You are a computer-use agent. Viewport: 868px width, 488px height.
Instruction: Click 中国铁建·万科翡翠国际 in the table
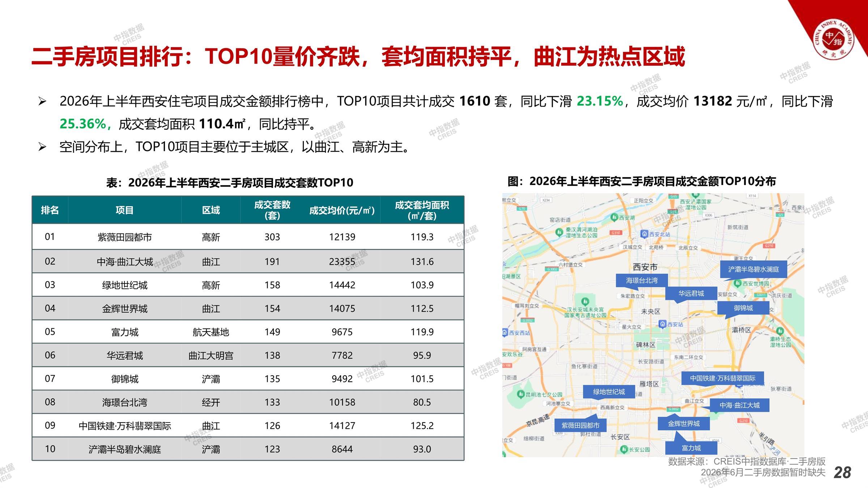pyautogui.click(x=125, y=426)
